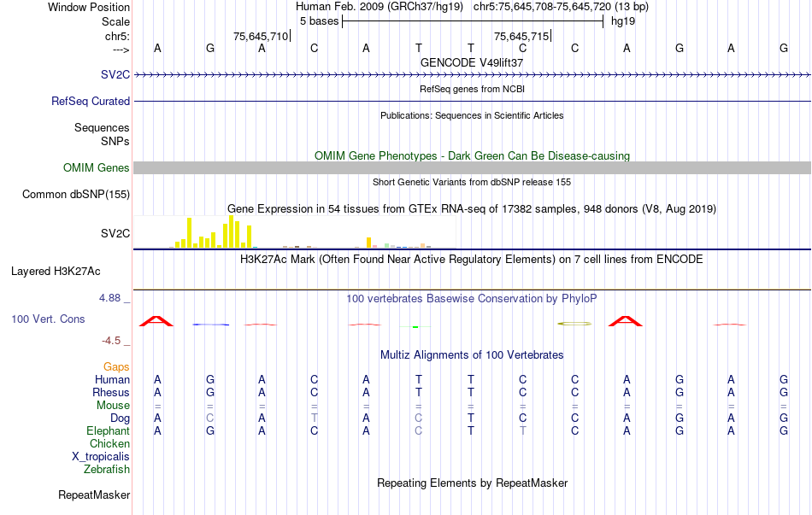Click the Window Position label
Viewport: 812px width, 515px height.
(x=89, y=7)
